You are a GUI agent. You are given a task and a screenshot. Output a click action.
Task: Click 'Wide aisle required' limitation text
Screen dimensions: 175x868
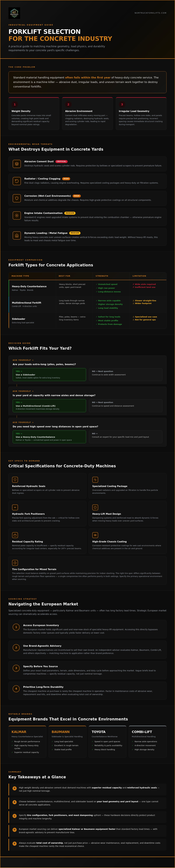click(144, 284)
